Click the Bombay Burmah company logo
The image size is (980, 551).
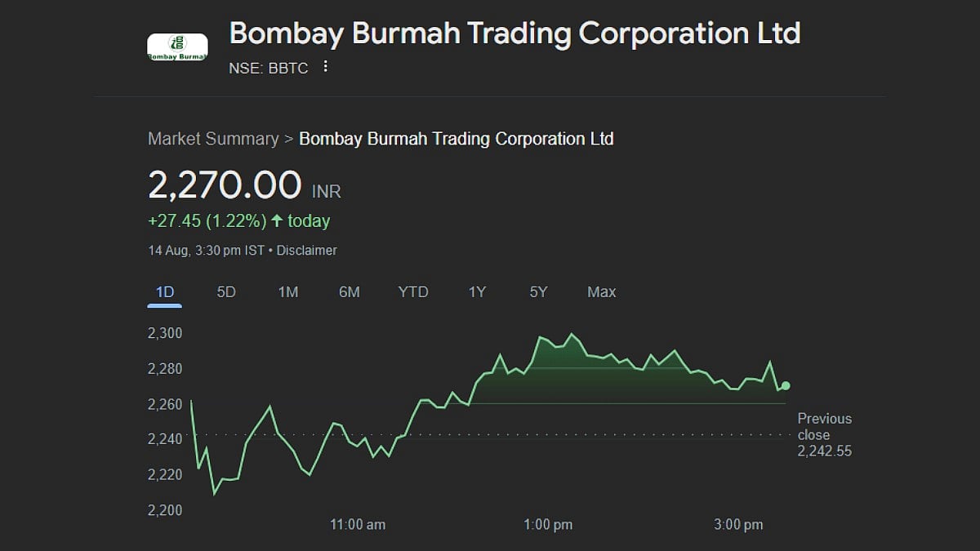click(x=176, y=47)
